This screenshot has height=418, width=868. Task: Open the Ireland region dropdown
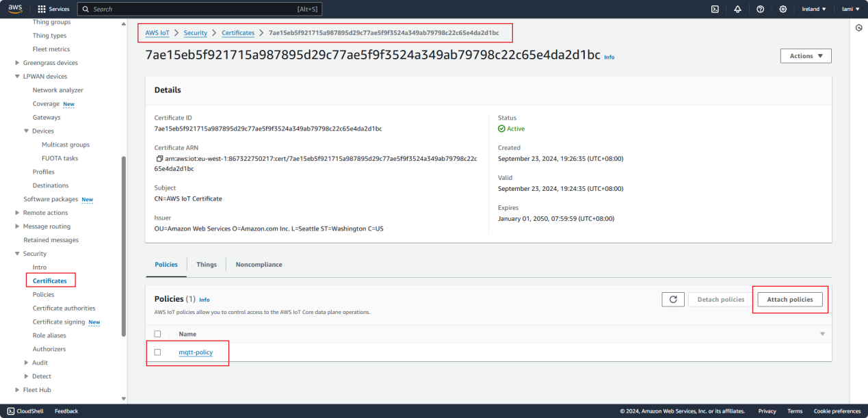[x=814, y=9]
